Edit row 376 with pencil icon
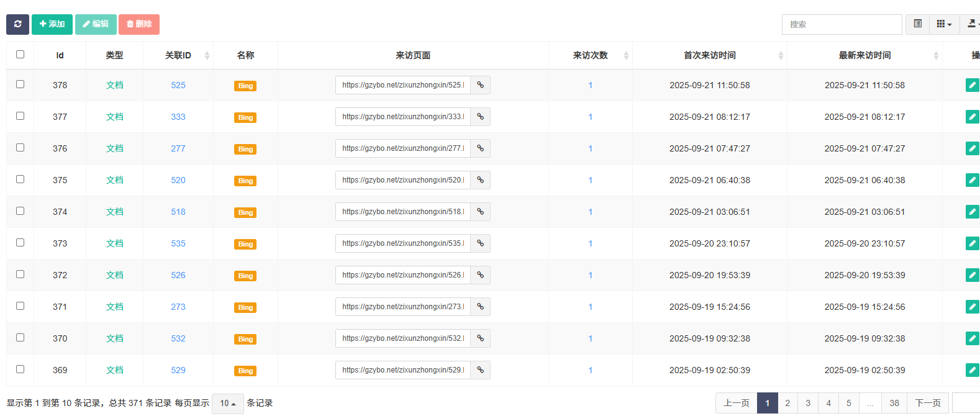 (x=973, y=148)
